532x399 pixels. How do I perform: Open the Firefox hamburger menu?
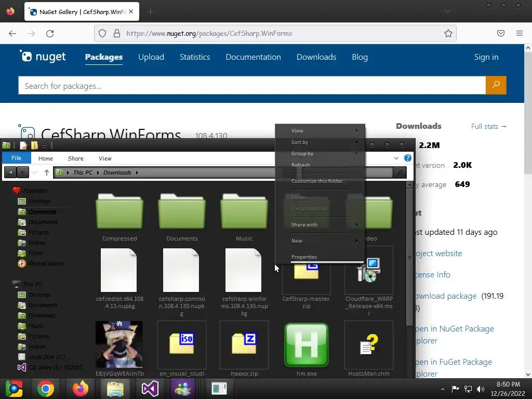point(519,33)
